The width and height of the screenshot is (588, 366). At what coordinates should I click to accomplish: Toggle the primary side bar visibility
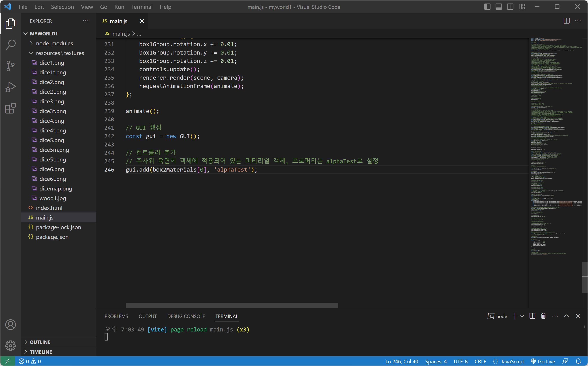click(487, 7)
